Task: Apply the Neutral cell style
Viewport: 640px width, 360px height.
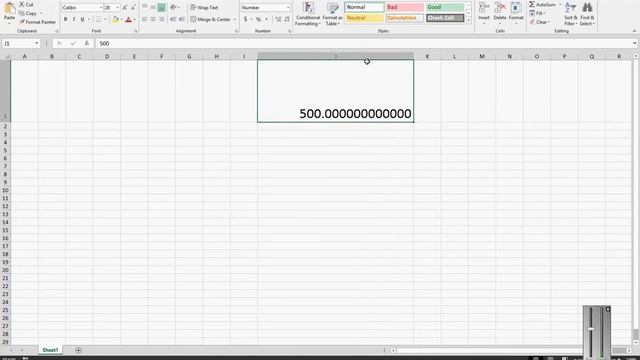Action: (364, 18)
